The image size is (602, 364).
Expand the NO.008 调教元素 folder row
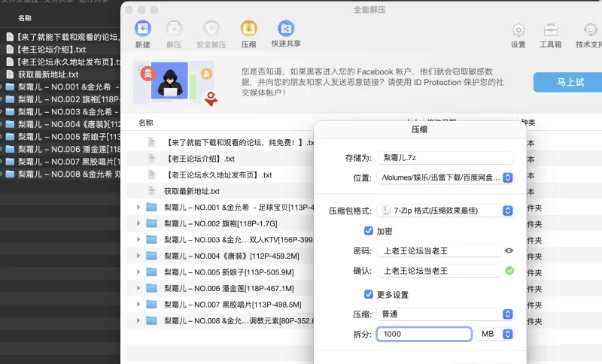(x=138, y=320)
